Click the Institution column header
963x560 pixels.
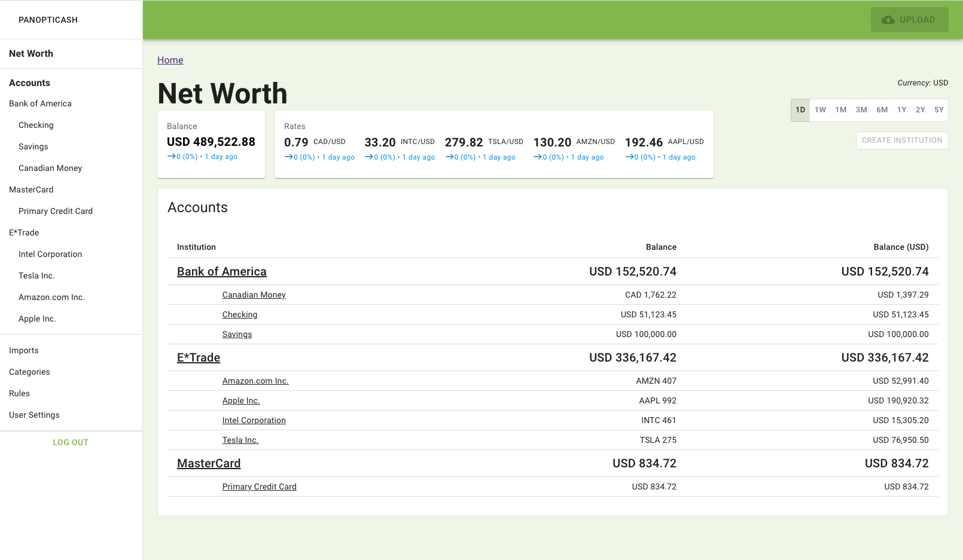pyautogui.click(x=196, y=247)
